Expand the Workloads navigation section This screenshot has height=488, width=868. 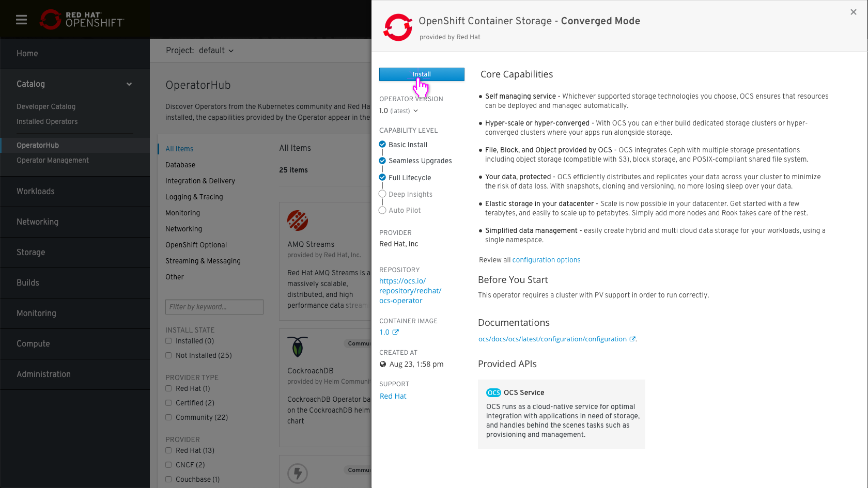(75, 192)
